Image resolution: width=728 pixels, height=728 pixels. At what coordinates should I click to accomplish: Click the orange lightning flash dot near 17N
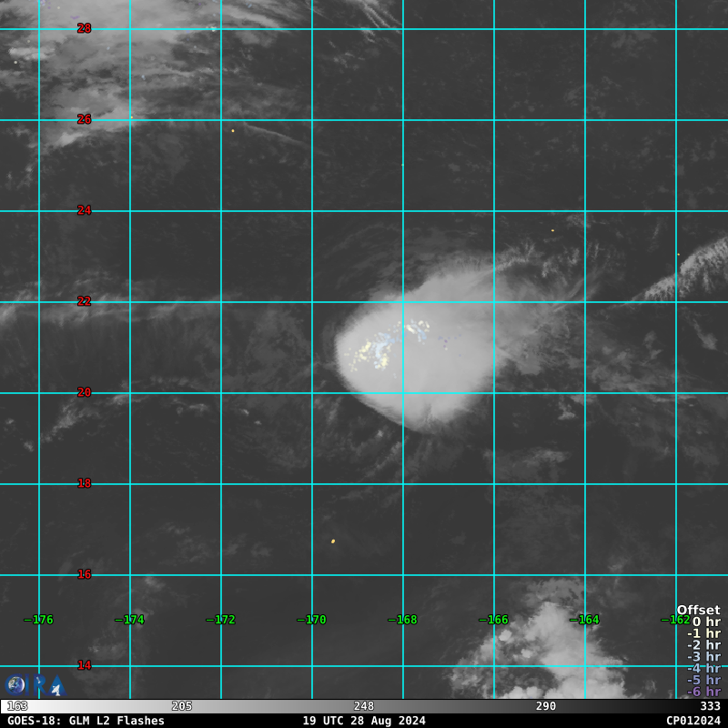pyautogui.click(x=333, y=541)
